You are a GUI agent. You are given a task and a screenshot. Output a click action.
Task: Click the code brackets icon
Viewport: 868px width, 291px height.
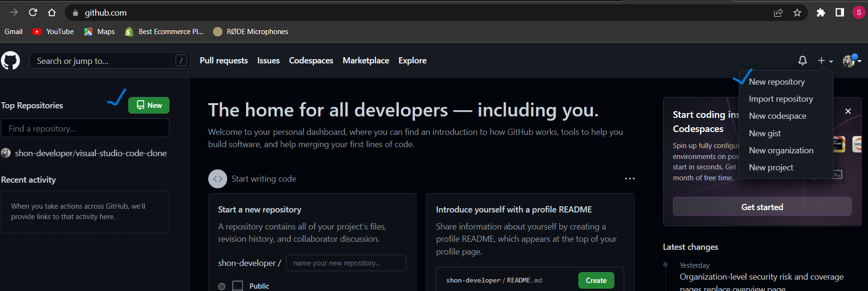(x=218, y=179)
